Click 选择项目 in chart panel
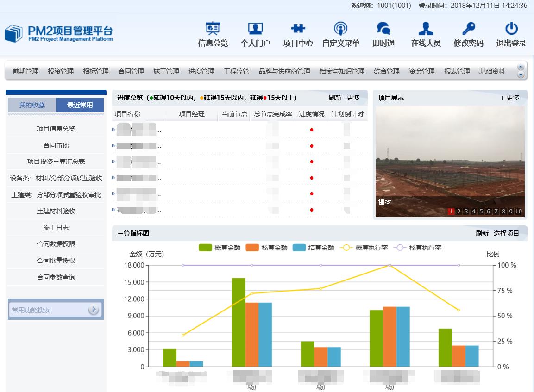This screenshot has height=392, width=534. 506,233
